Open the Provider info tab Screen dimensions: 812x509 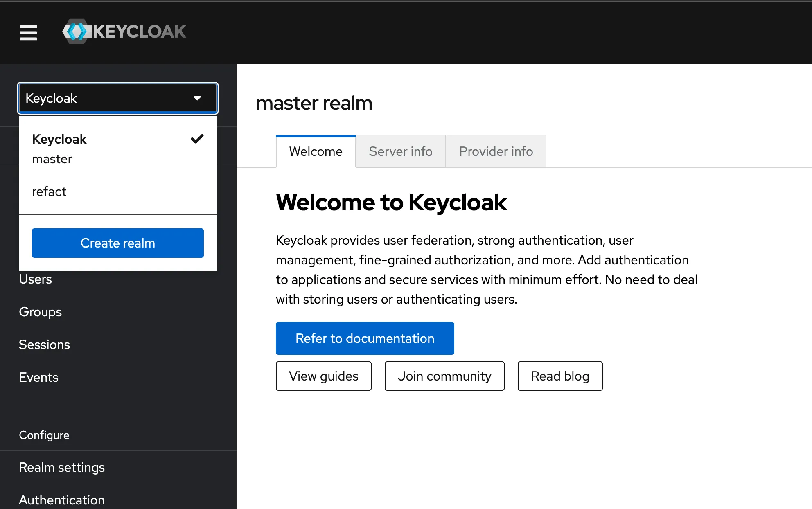pyautogui.click(x=496, y=151)
